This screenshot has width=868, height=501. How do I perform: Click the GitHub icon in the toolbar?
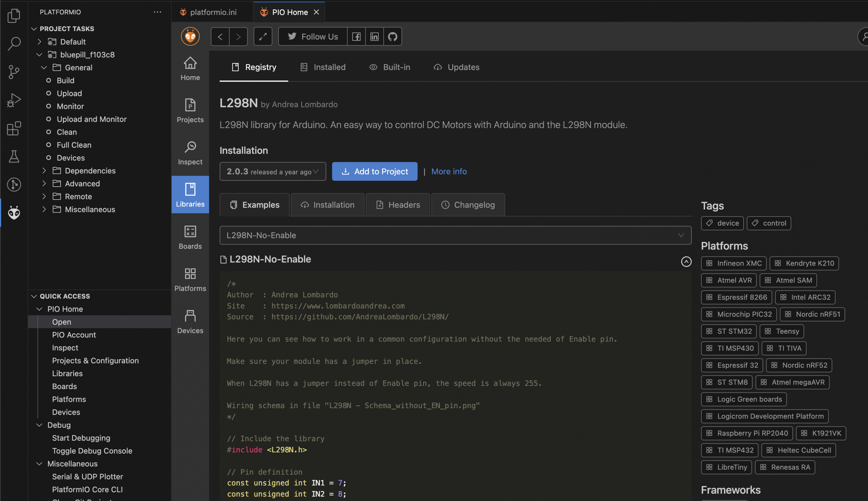pyautogui.click(x=392, y=36)
